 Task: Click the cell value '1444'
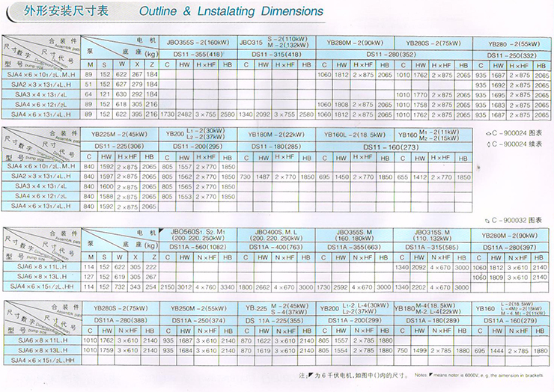pos(497,350)
